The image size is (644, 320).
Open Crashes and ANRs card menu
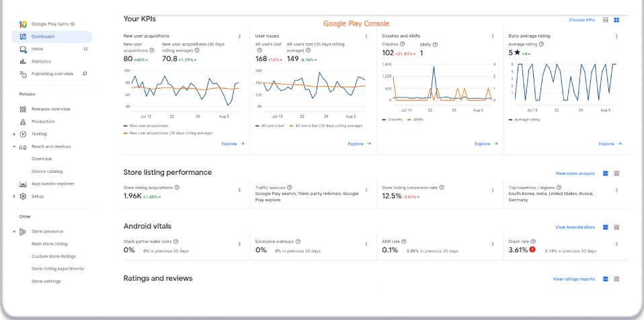click(493, 36)
